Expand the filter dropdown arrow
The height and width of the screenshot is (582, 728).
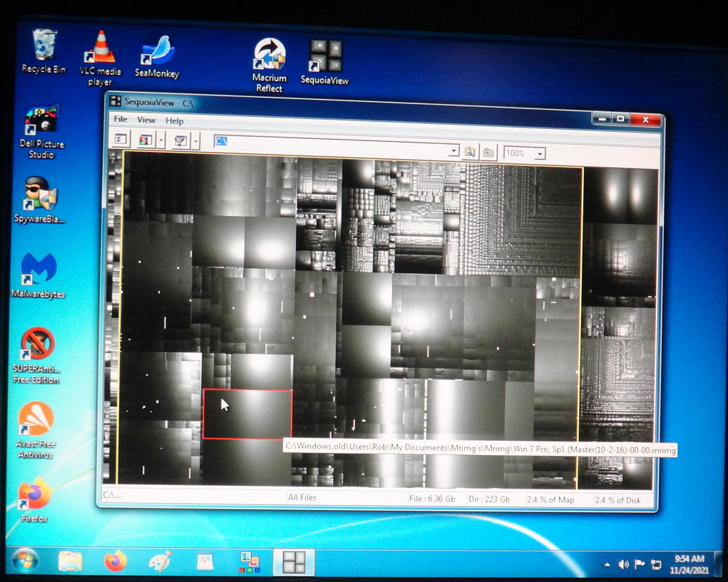[195, 141]
